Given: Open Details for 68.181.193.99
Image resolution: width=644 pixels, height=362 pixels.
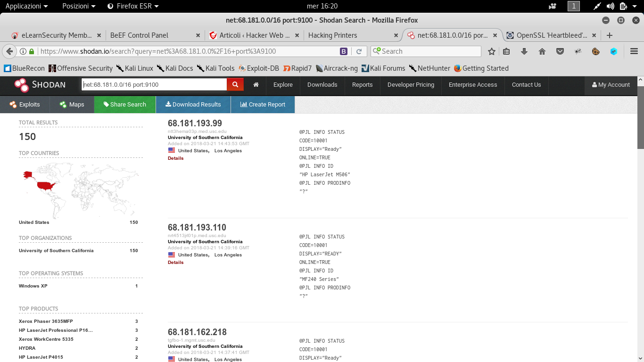Looking at the screenshot, I should pos(175,158).
